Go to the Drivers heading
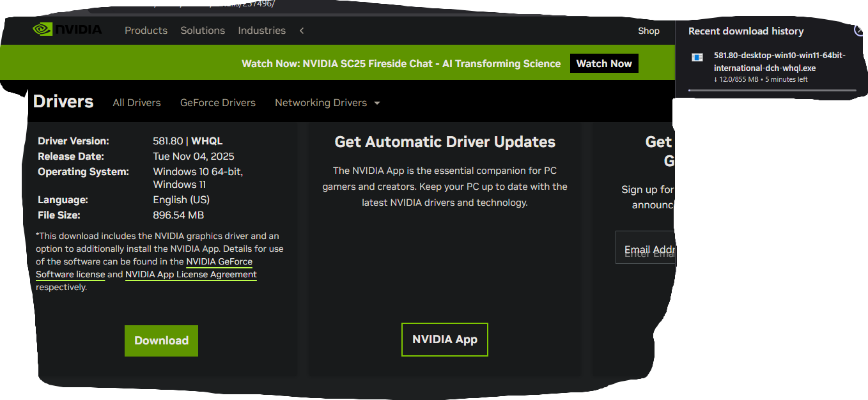 point(63,102)
